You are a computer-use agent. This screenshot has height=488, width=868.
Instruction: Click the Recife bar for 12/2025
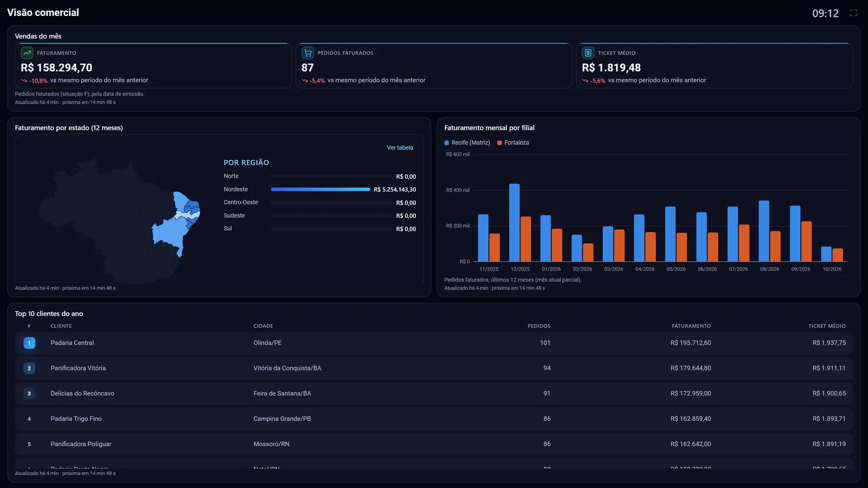coord(515,223)
